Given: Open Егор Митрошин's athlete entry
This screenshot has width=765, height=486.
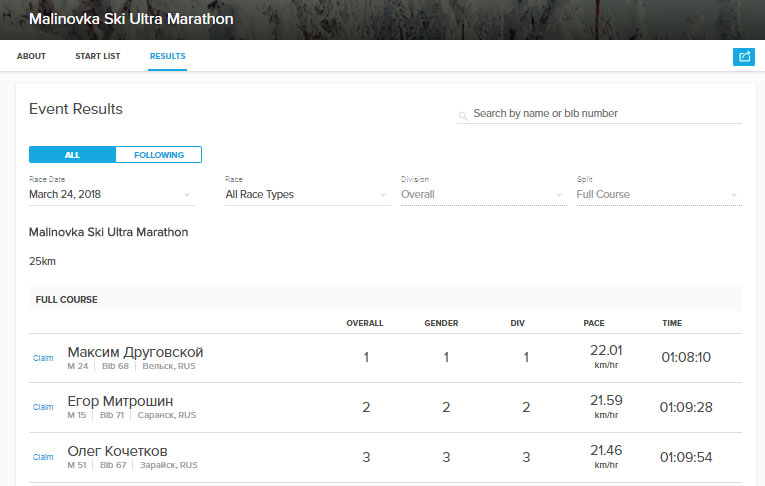Looking at the screenshot, I should [120, 401].
